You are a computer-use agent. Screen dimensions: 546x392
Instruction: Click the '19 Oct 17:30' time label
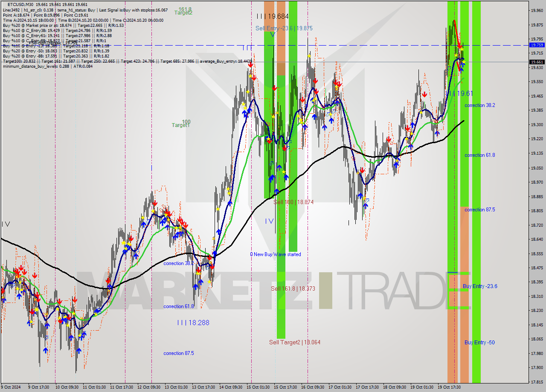[449, 387]
